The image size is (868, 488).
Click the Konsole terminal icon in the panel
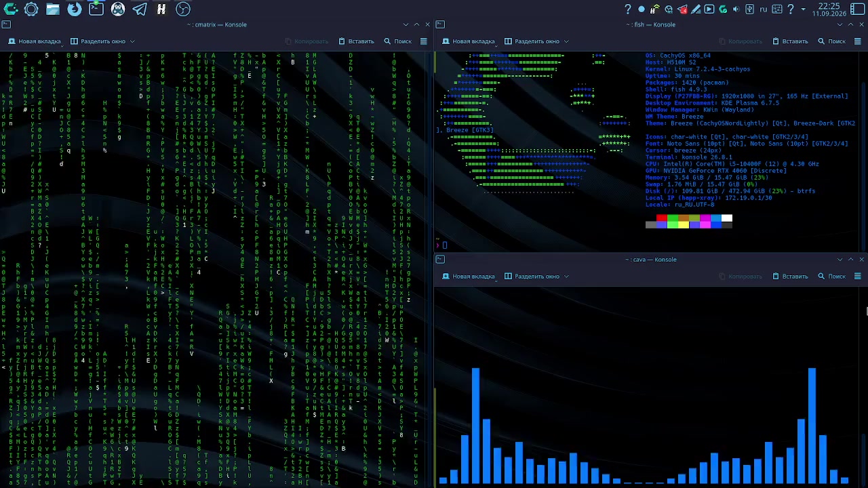(96, 9)
